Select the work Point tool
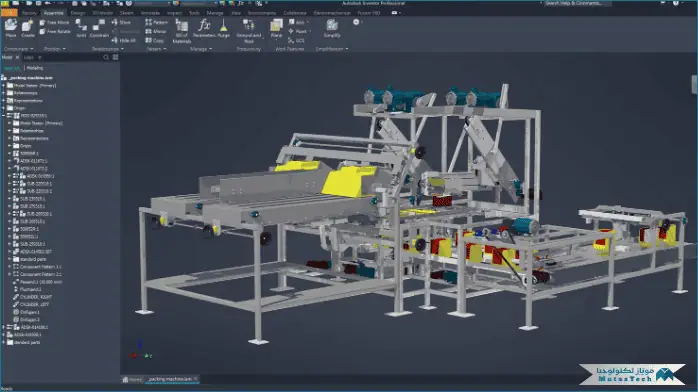The height and width of the screenshot is (392, 698). 297,32
